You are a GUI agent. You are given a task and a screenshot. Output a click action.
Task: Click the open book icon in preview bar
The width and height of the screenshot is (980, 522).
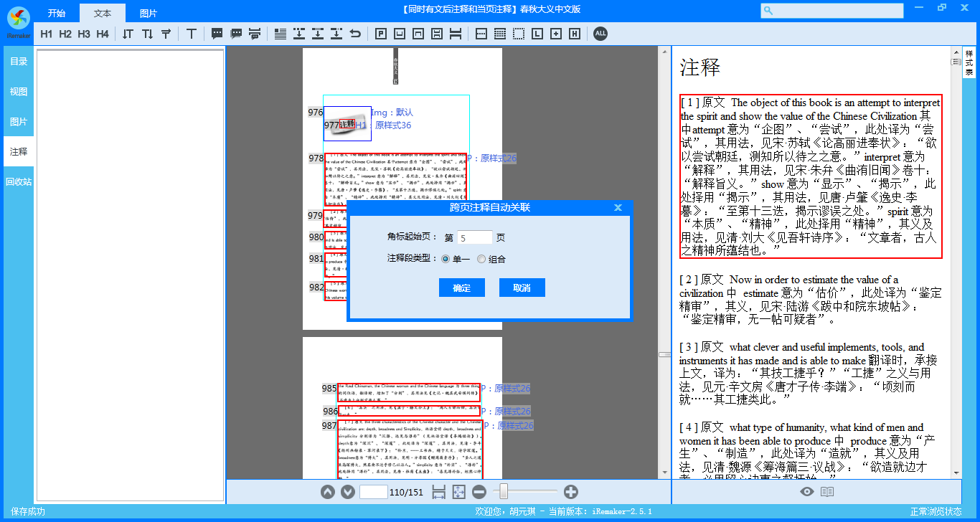pyautogui.click(x=827, y=492)
